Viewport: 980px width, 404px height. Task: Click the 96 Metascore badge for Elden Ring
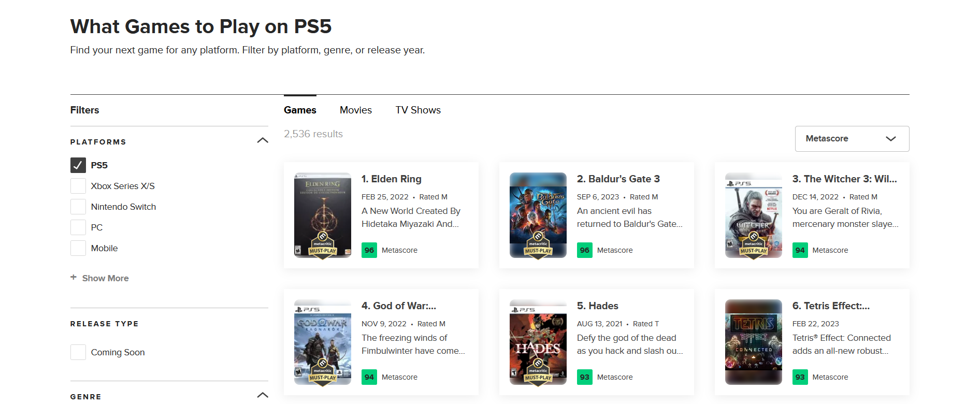click(x=369, y=250)
